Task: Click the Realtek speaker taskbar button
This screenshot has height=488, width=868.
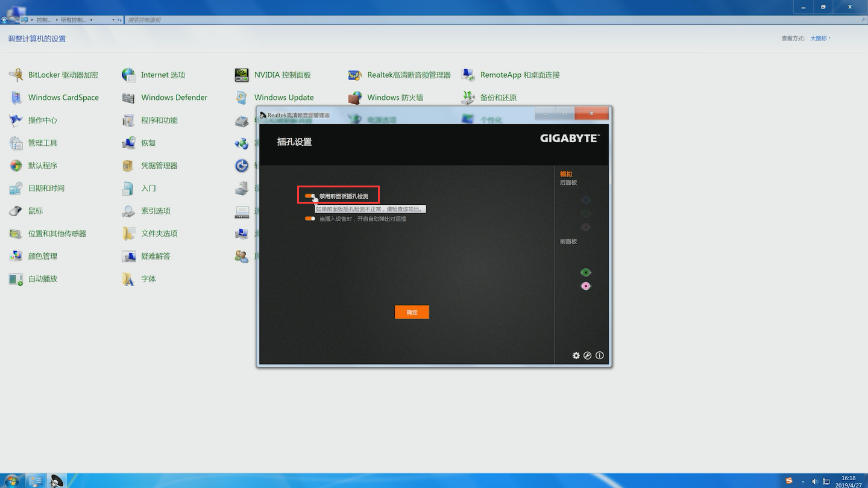Action: coord(57,481)
